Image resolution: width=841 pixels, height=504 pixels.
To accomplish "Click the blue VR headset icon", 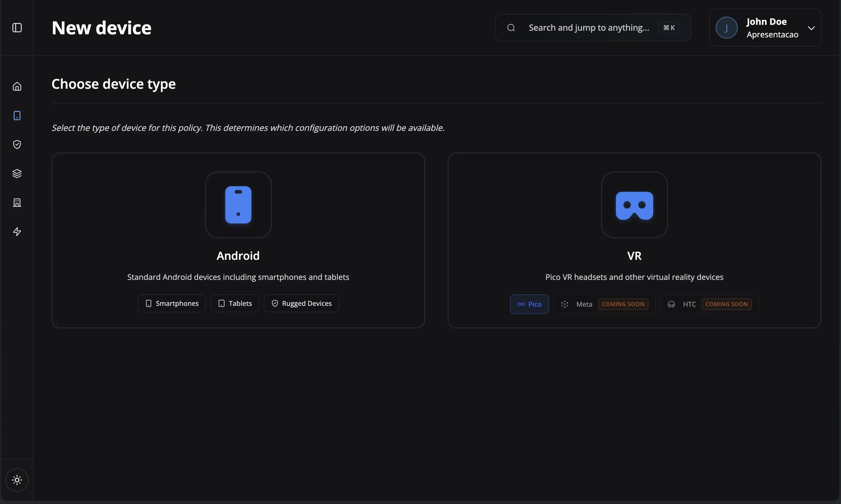I will pyautogui.click(x=634, y=205).
